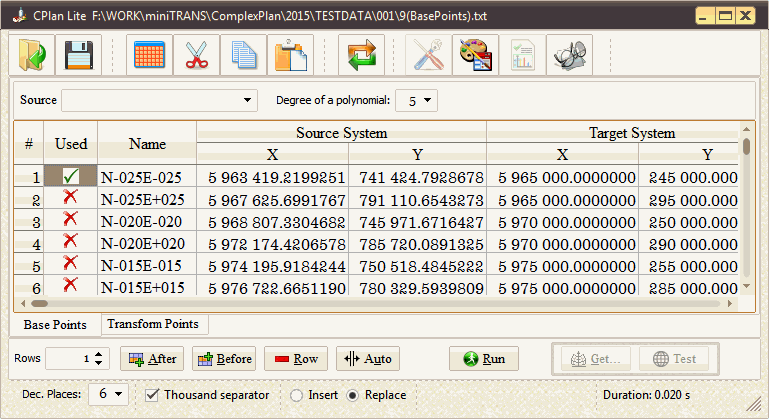Switch to the Base Points tab
The height and width of the screenshot is (419, 769).
(55, 325)
